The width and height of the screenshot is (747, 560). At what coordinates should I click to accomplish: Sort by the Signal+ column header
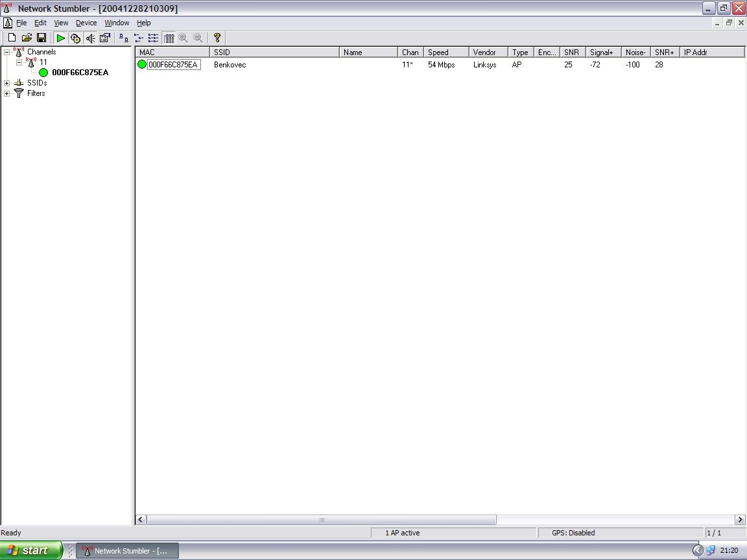pyautogui.click(x=602, y=52)
